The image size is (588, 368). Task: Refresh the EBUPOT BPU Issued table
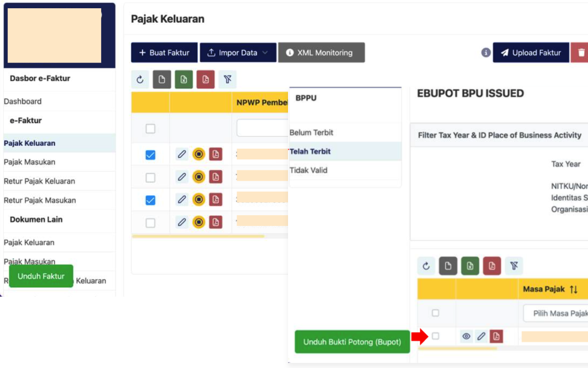tap(426, 266)
